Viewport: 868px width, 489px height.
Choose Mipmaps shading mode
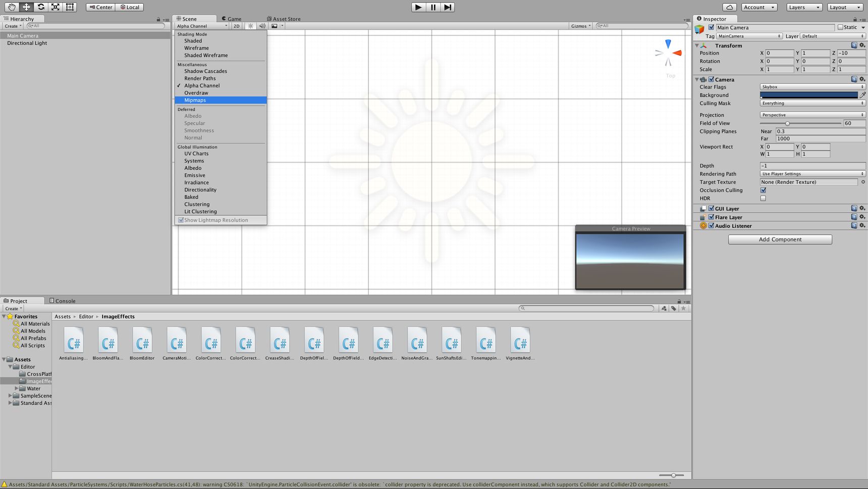tap(221, 100)
